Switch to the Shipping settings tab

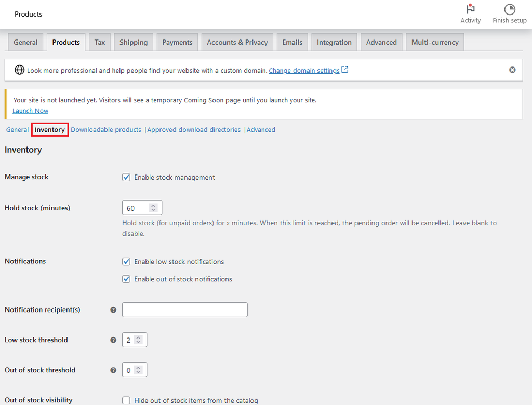point(134,42)
